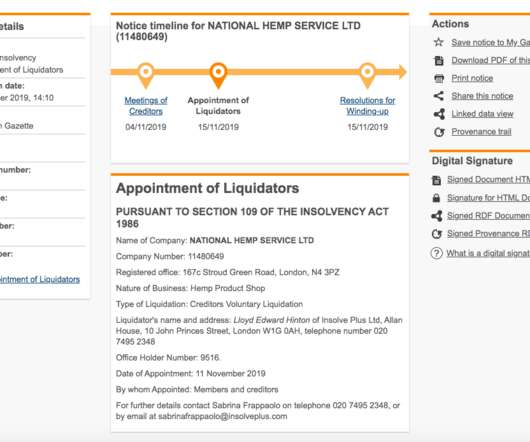This screenshot has height=442, width=530.
Task: Click By whom Appointed Members and creditors
Action: coord(197,389)
